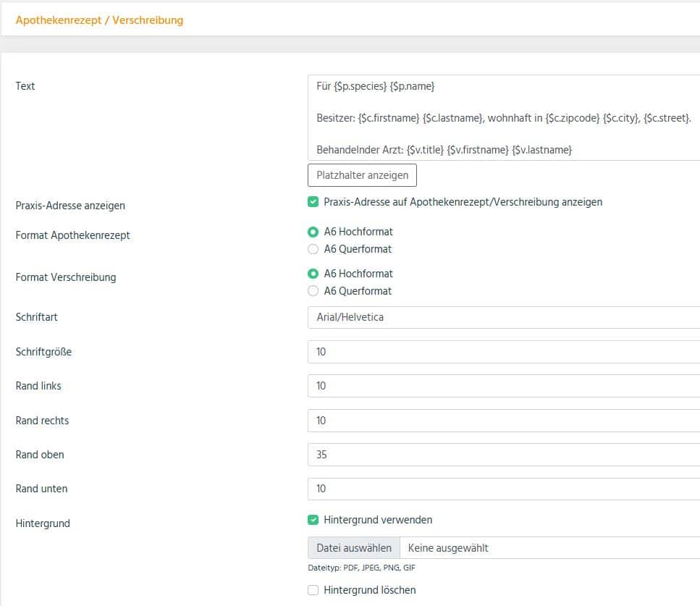700x606 pixels.
Task: Select A6 Hochformat for Format Verschreibung
Action: (x=313, y=274)
